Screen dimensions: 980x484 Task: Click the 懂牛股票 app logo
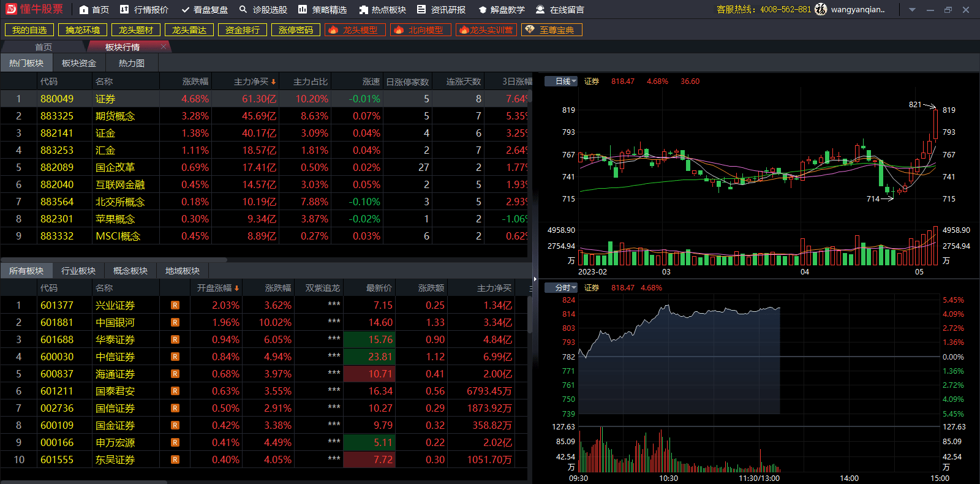coord(34,9)
